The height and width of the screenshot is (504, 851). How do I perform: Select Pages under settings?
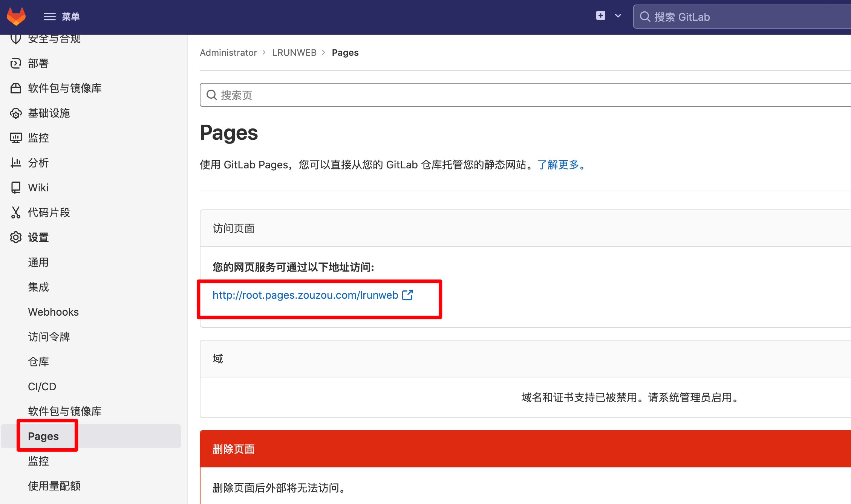(x=43, y=436)
